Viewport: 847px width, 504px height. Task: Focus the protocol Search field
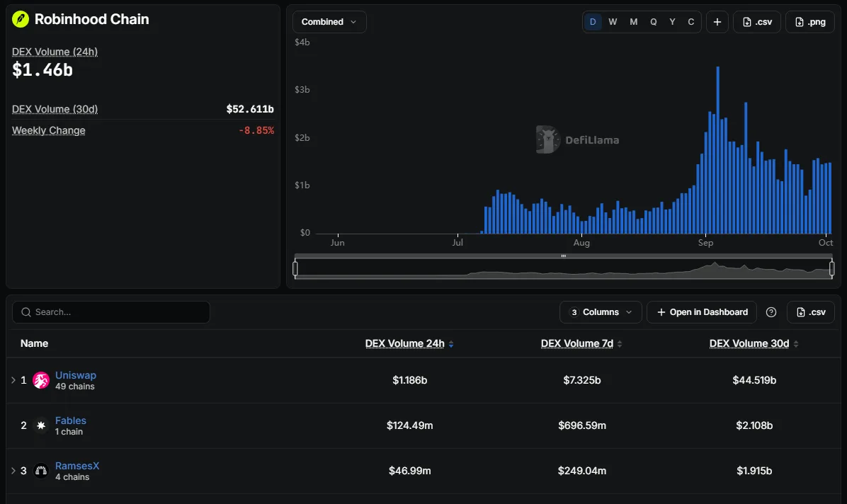pyautogui.click(x=111, y=312)
